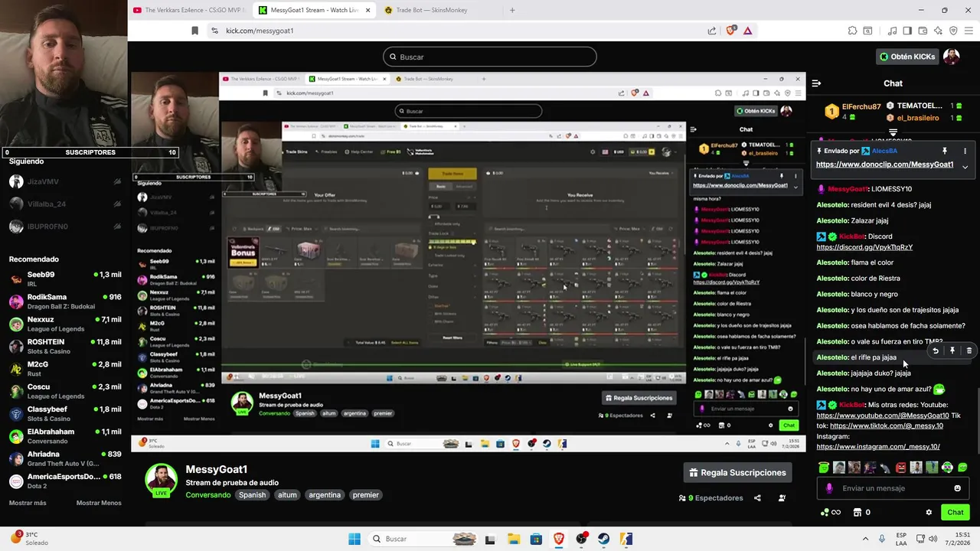980x551 pixels.
Task: Open site settings icon beside URL
Action: [x=214, y=31]
